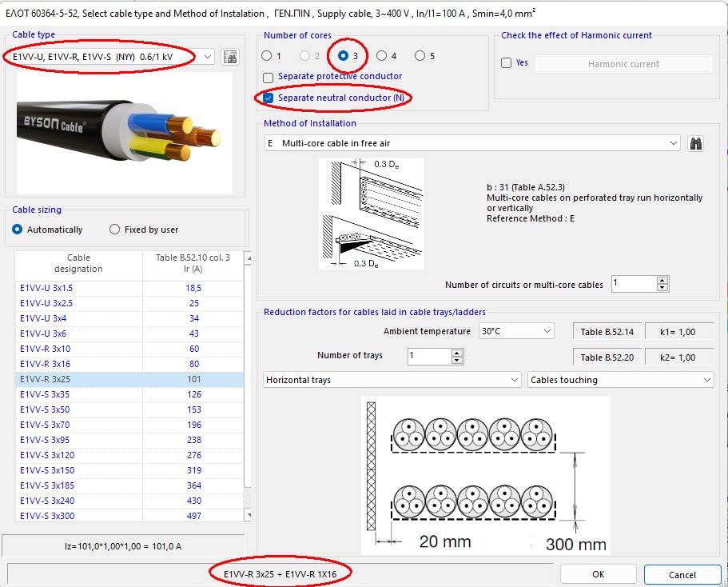Image resolution: width=728 pixels, height=587 pixels.
Task: Open the Horizontal trays dropdown
Action: point(515,379)
